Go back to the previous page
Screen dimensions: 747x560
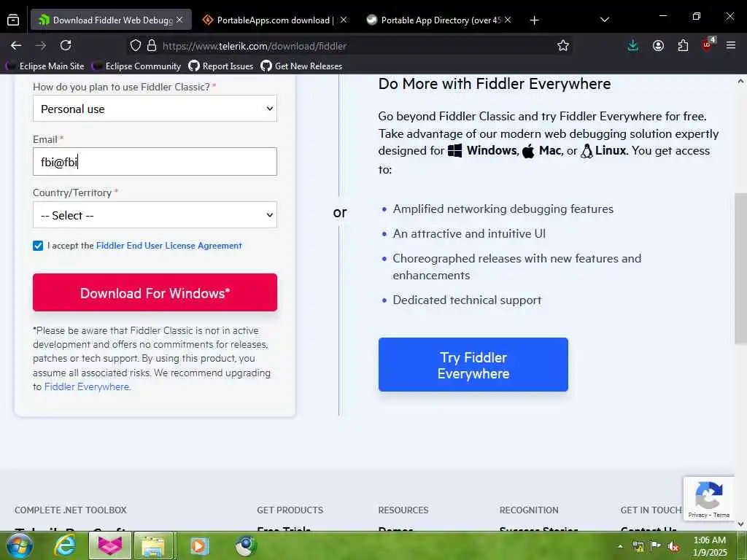pos(16,46)
